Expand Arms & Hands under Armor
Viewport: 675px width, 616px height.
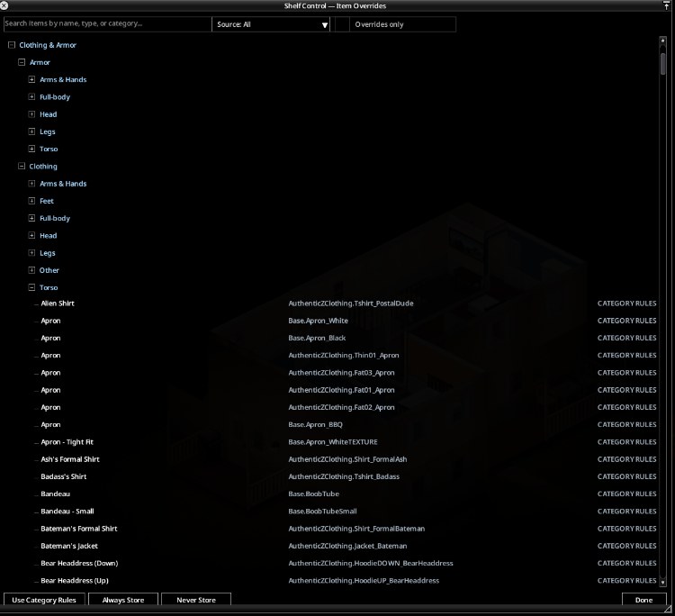31,79
